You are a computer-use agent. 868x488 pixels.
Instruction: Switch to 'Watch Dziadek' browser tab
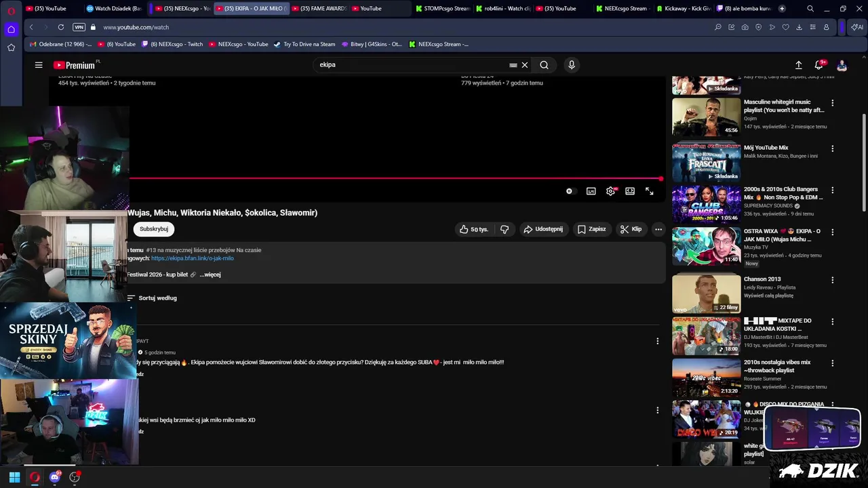tap(113, 9)
